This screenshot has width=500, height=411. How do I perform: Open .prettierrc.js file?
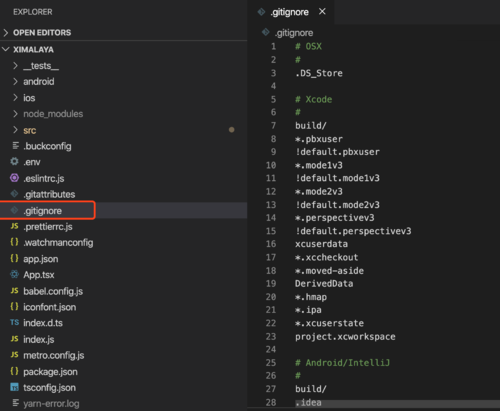(x=48, y=227)
